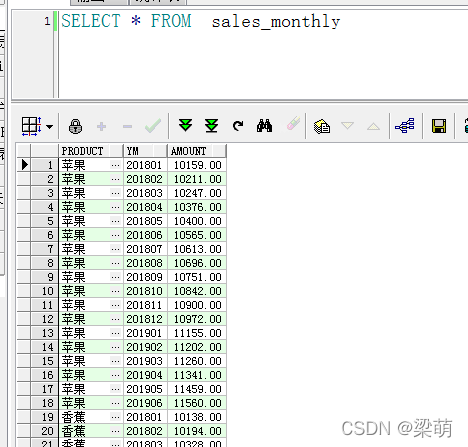This screenshot has width=468, height=447.
Task: Click the lock edit data icon
Action: pyautogui.click(x=75, y=126)
